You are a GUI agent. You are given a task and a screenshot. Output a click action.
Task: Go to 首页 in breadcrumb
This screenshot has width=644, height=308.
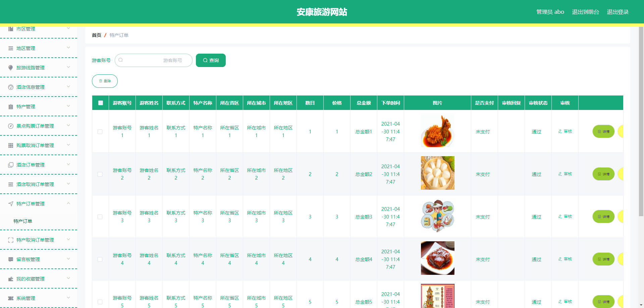(x=97, y=35)
